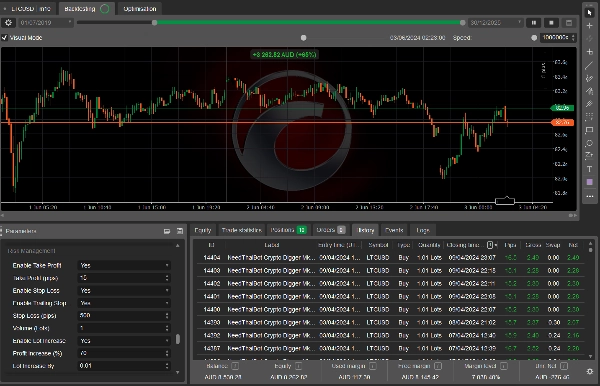Click the dotted grid tool icon
Screen dimensions: 600x386
pos(589,117)
